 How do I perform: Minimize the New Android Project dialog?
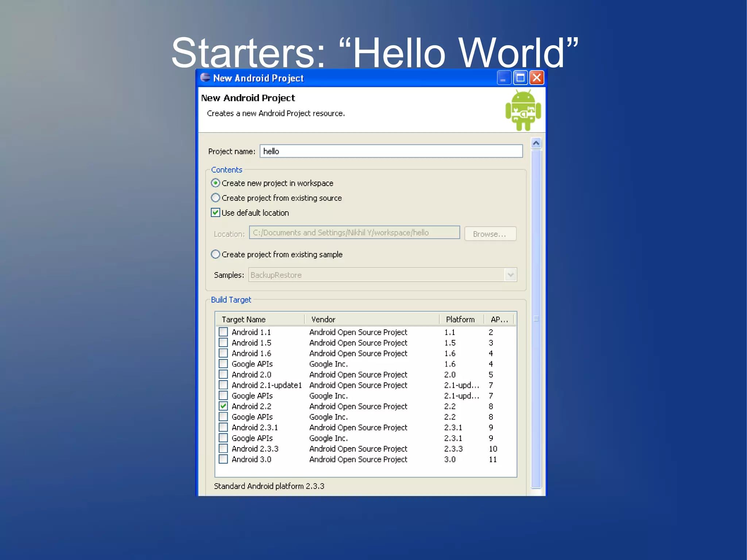pyautogui.click(x=503, y=78)
